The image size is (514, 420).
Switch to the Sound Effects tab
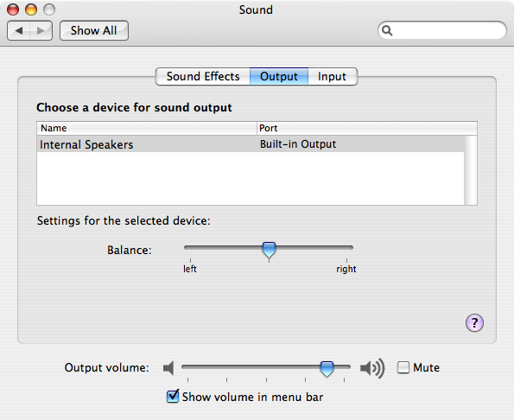pos(203,76)
